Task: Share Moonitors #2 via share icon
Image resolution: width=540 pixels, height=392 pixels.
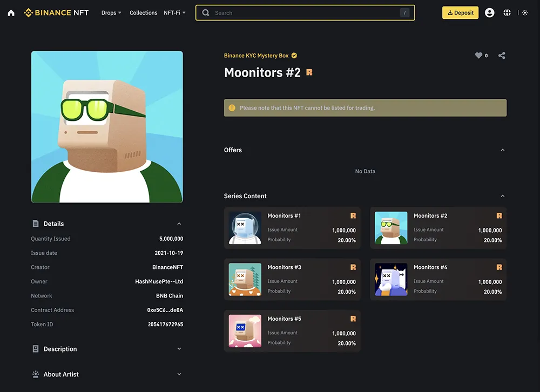Action: point(502,56)
